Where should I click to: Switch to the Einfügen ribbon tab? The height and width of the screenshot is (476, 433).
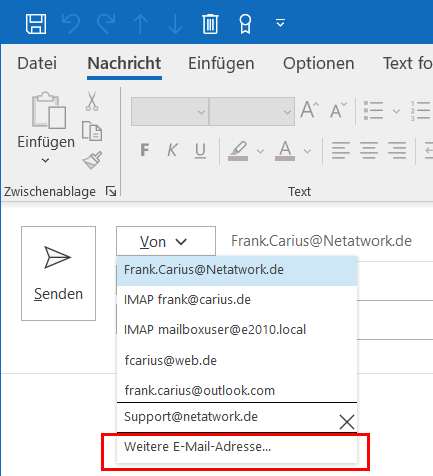click(221, 63)
